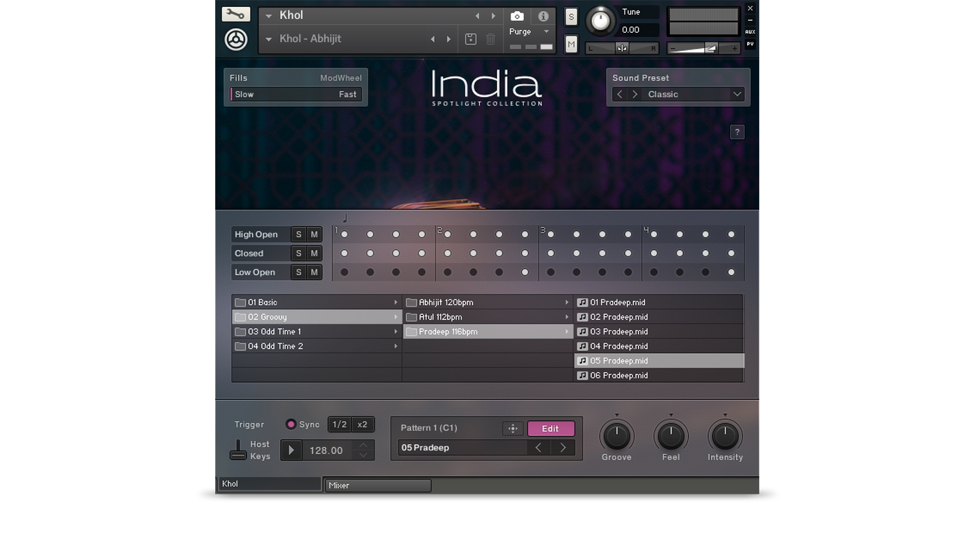The image size is (975, 560).
Task: Select the 02 Pradeep.mid file
Action: click(659, 318)
